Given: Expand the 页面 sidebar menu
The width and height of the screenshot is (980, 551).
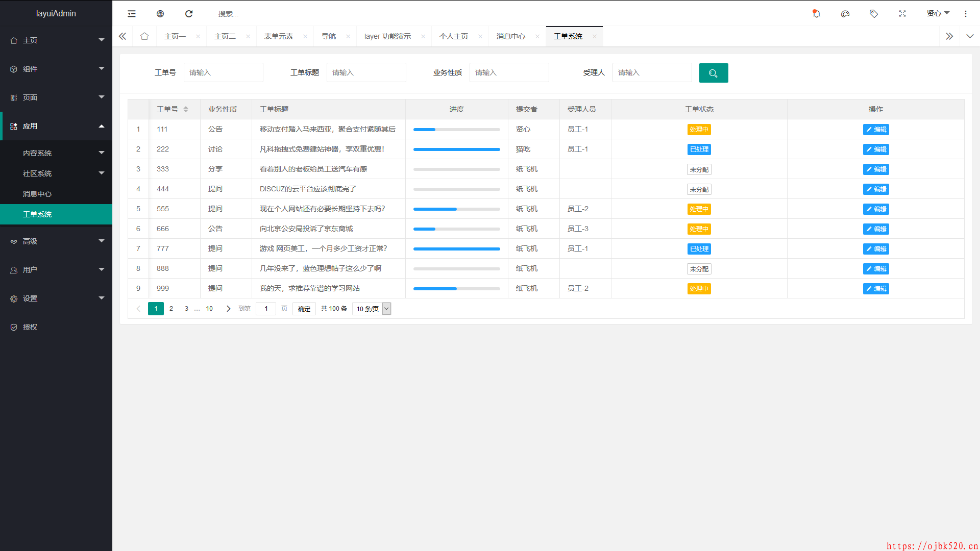Looking at the screenshot, I should pos(56,97).
